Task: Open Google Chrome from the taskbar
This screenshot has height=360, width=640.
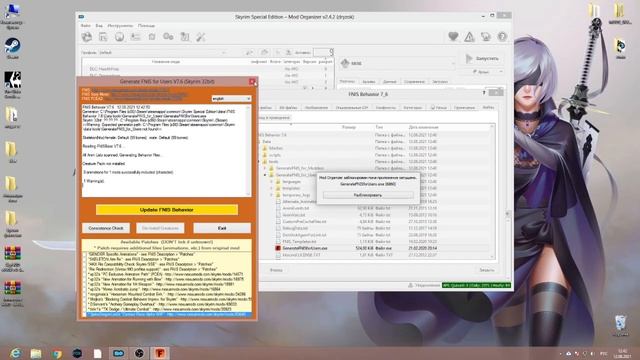Action: pyautogui.click(x=57, y=353)
